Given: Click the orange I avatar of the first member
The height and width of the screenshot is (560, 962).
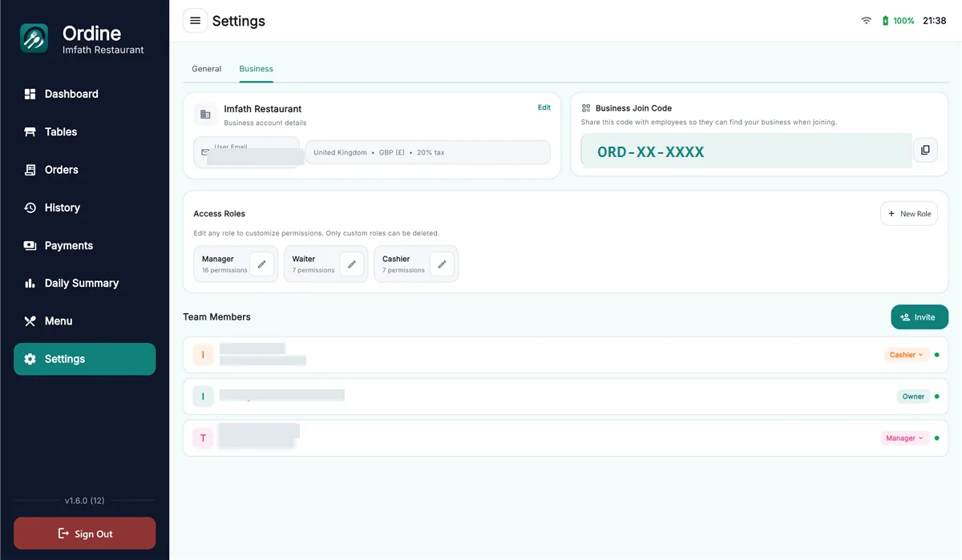Looking at the screenshot, I should pos(203,355).
